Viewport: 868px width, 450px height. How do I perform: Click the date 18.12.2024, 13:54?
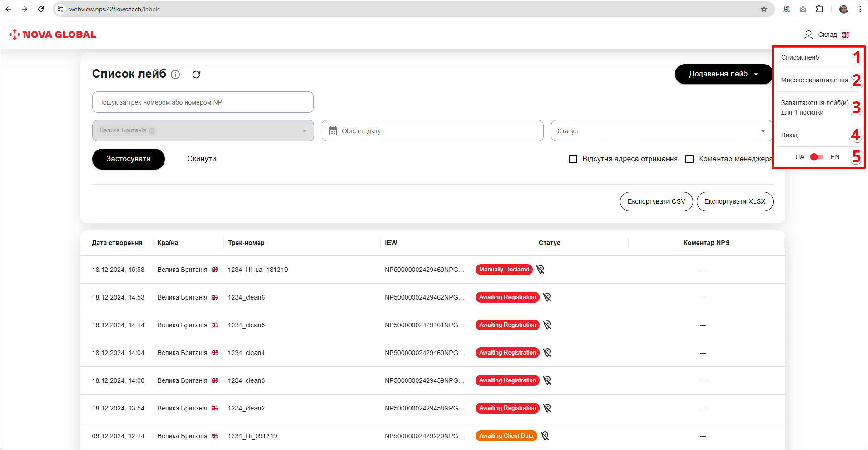tap(118, 408)
